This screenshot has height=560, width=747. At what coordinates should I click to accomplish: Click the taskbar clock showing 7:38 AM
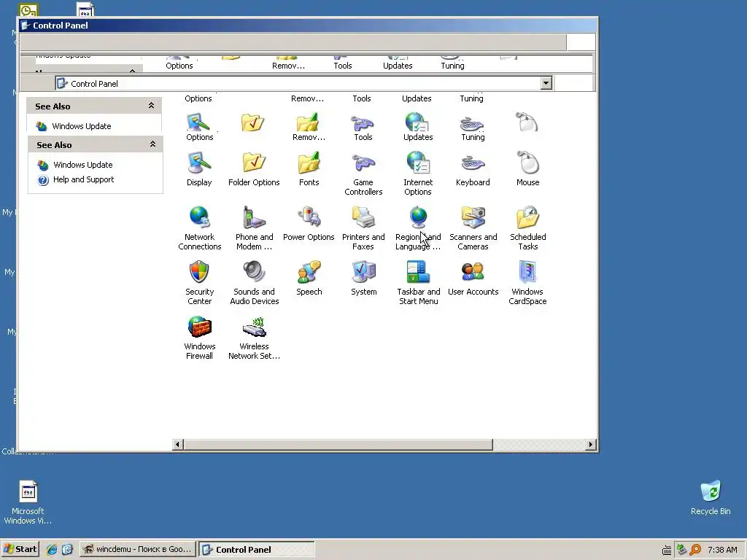click(x=722, y=550)
